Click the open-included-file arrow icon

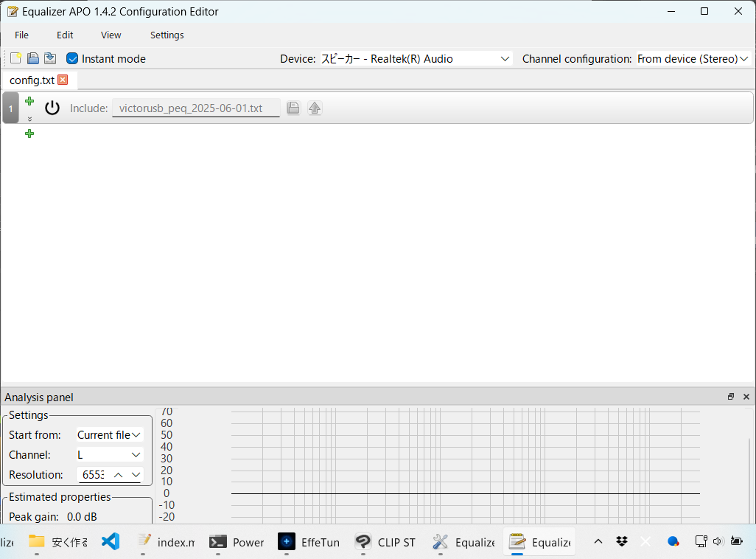(x=315, y=108)
